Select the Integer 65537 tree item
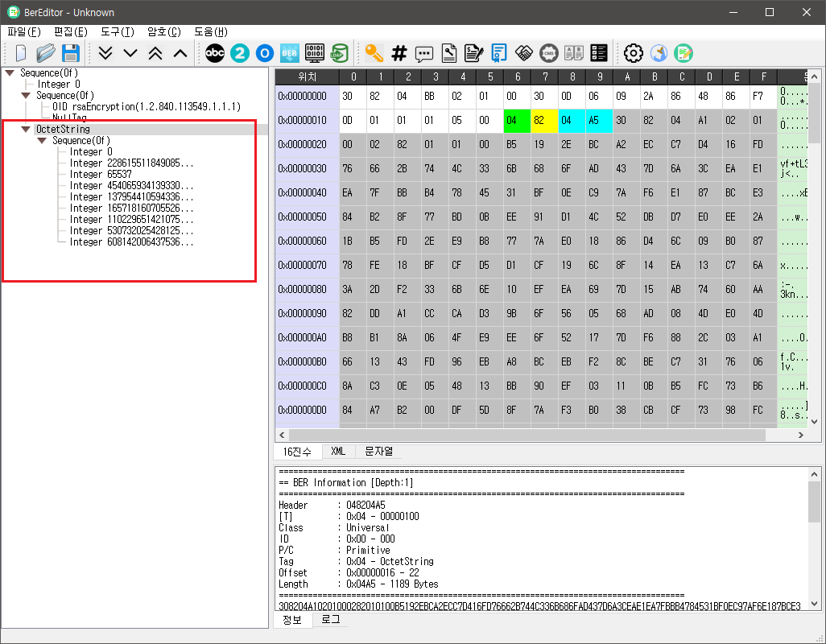 101,175
